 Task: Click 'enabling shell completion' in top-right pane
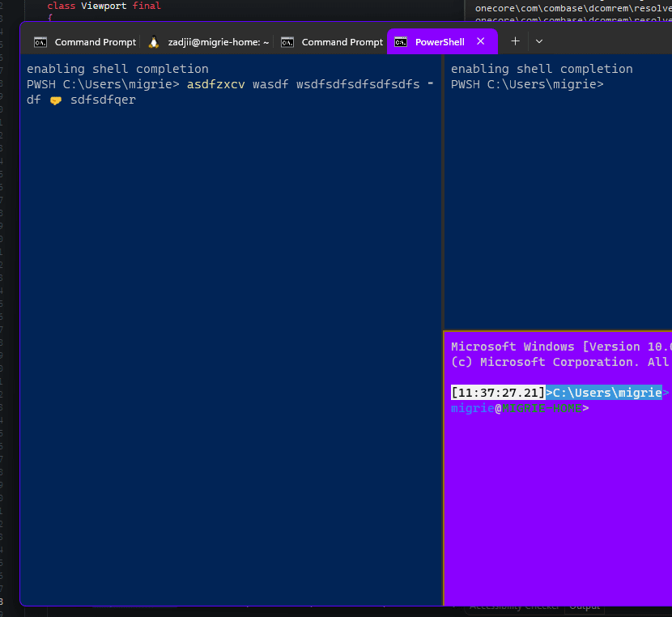542,69
